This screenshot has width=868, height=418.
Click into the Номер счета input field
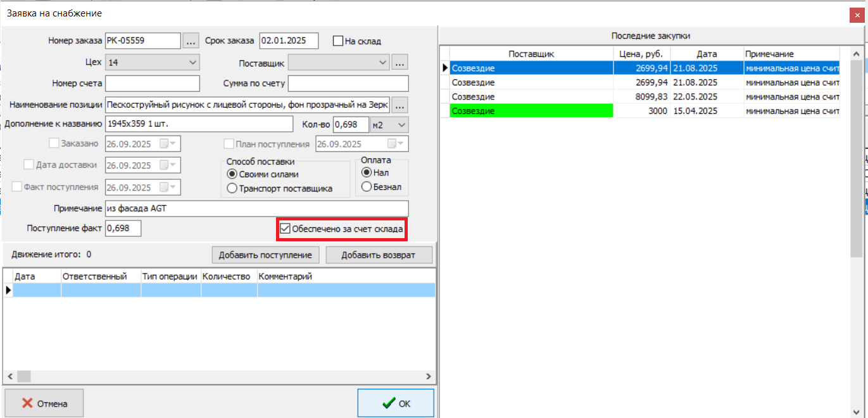152,84
